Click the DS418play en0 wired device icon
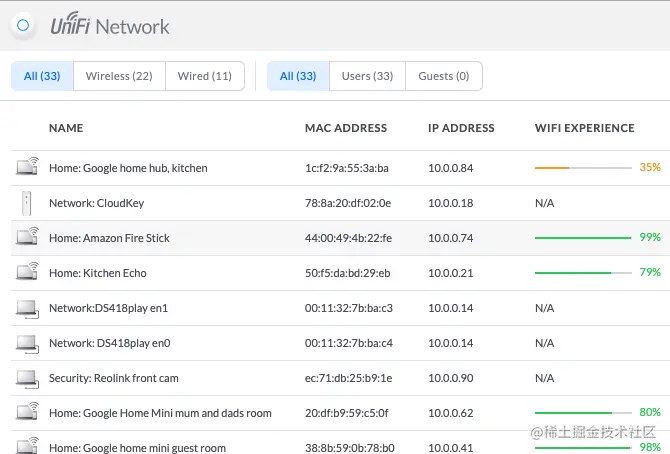 27,344
